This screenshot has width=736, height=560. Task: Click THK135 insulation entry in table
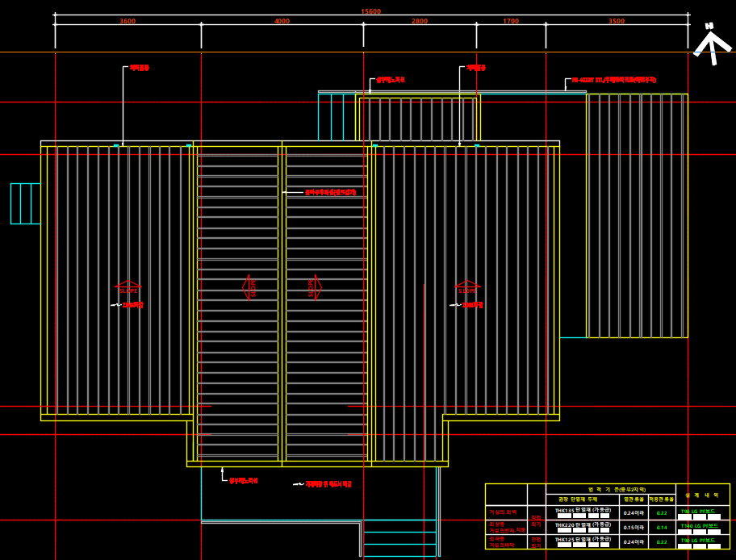click(x=582, y=511)
